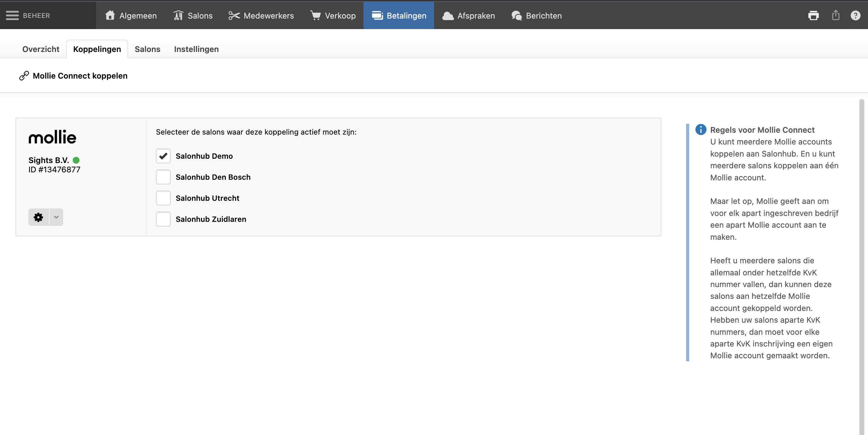Open the help question mark icon
This screenshot has width=868, height=435.
tap(855, 15)
